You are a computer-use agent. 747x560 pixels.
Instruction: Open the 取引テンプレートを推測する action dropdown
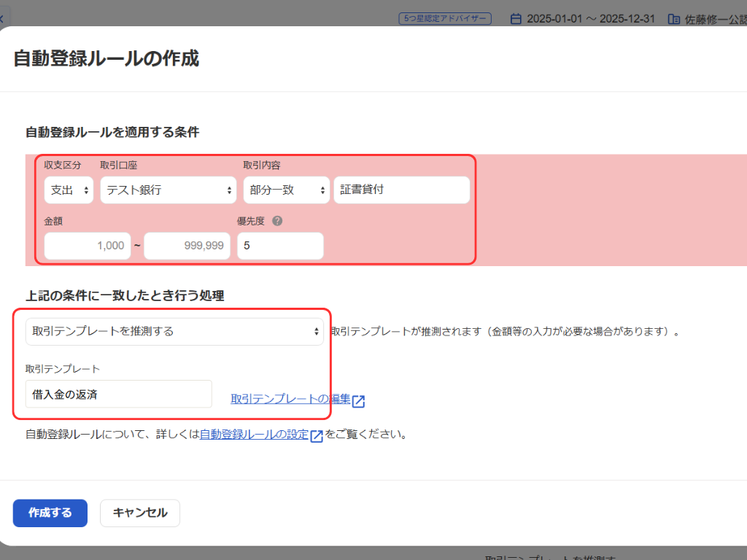click(174, 331)
